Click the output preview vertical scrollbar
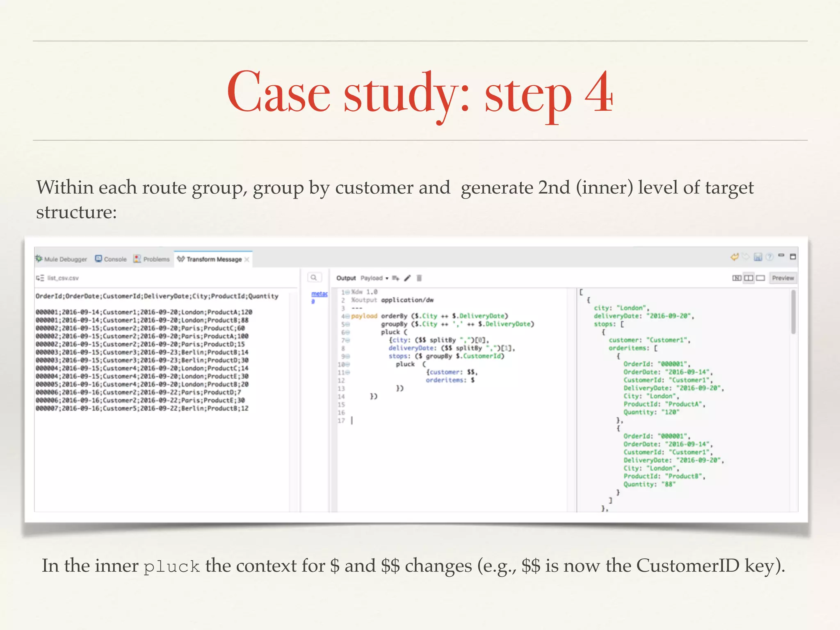This screenshot has width=840, height=630. [794, 312]
